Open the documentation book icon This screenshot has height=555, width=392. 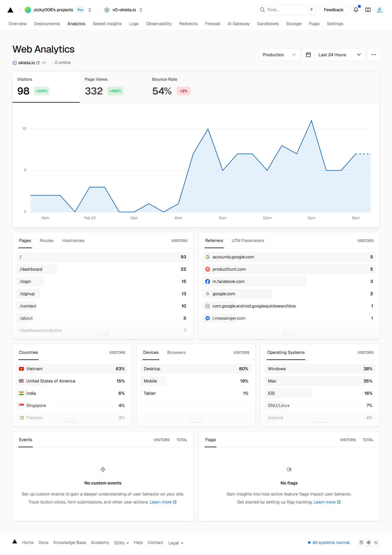pos(368,10)
